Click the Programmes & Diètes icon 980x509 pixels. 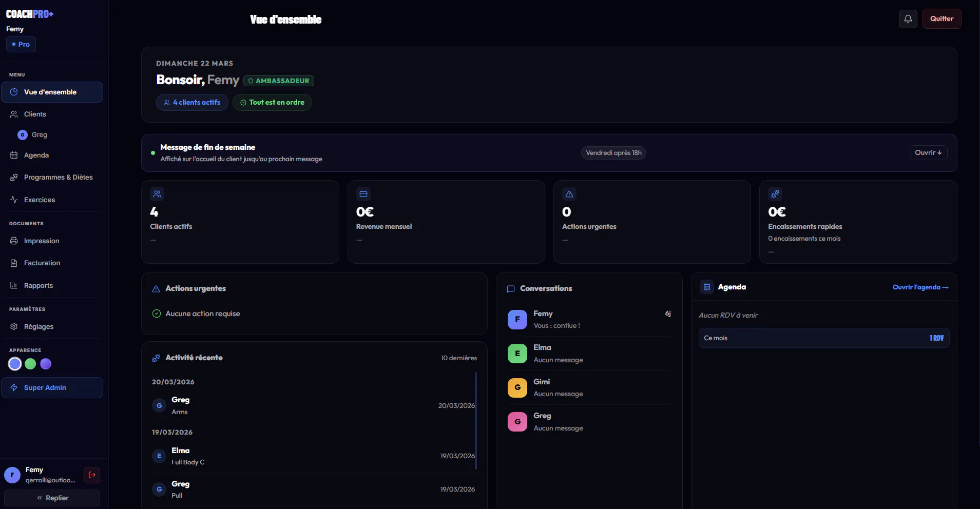coord(14,178)
